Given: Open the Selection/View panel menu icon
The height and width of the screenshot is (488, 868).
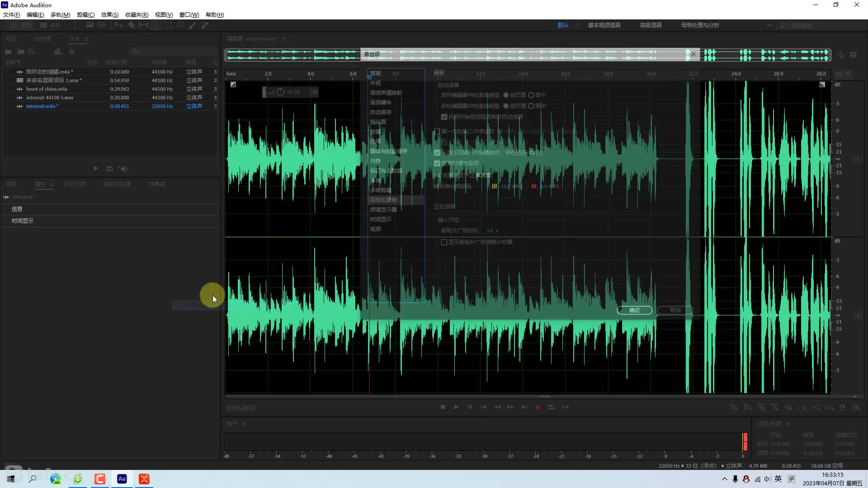Looking at the screenshot, I should [788, 424].
